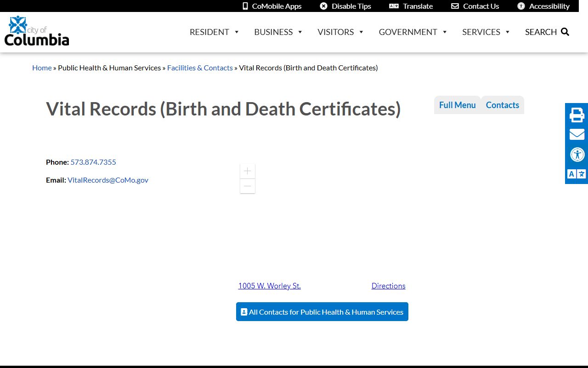Click the Translate text link
Screen dimensions: 588x368
coord(418,6)
